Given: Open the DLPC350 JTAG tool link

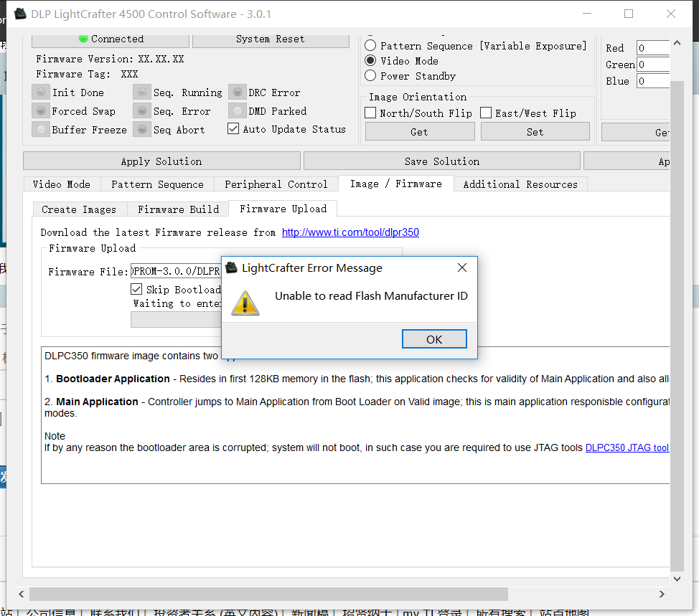Looking at the screenshot, I should pos(627,447).
